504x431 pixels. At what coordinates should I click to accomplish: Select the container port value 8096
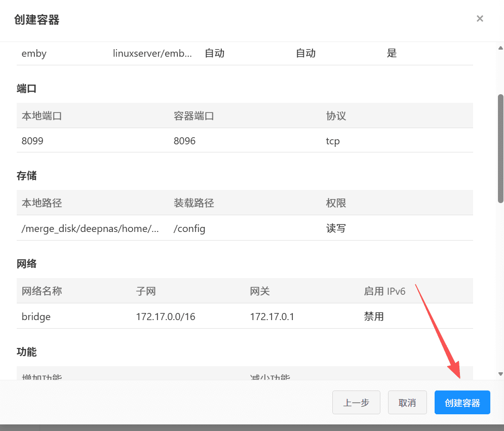point(184,141)
